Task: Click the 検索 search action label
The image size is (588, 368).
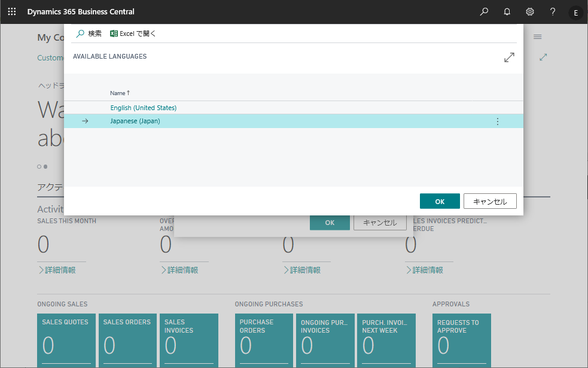Action: [95, 34]
